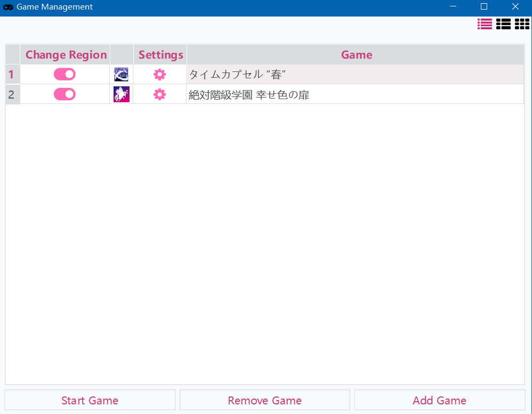Maximize the Game Management window
Viewport: 532px width, 414px height.
pos(484,7)
